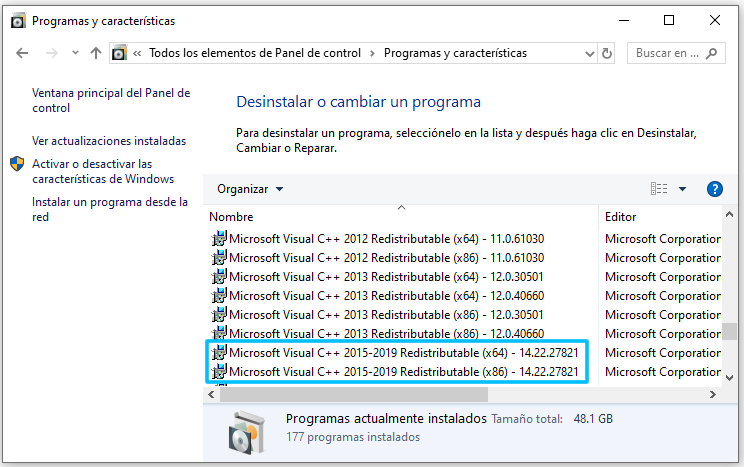This screenshot has height=467, width=744.
Task: Click the Programs and Features title bar icon
Action: [x=18, y=21]
